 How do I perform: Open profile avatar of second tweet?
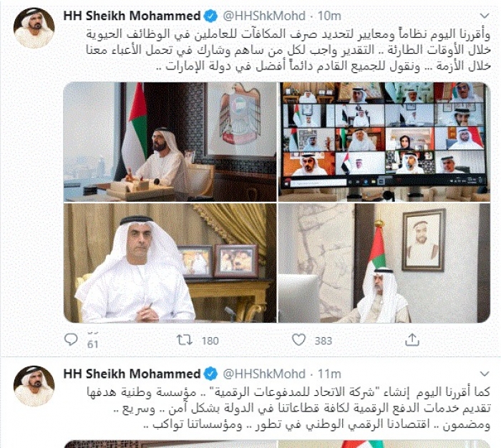pos(34,386)
